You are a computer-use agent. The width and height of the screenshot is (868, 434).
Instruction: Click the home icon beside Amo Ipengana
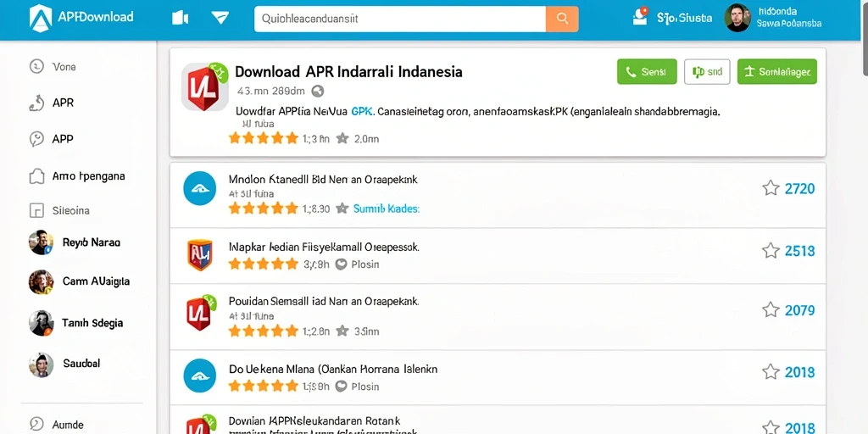tap(36, 176)
